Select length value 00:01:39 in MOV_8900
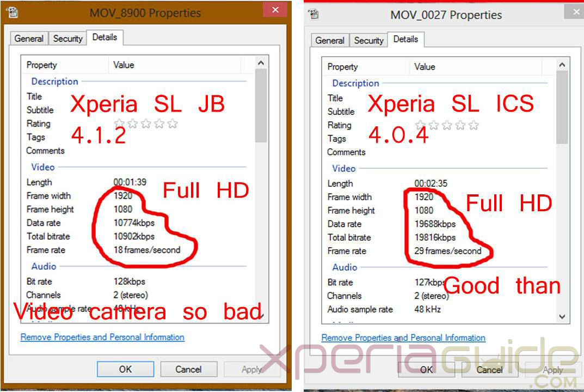The height and width of the screenshot is (392, 584). [130, 182]
